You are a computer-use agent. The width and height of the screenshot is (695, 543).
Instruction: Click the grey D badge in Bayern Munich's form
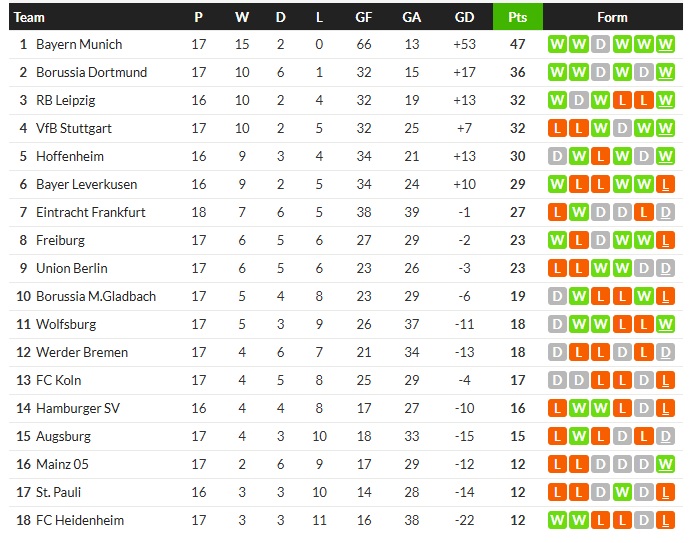click(599, 44)
